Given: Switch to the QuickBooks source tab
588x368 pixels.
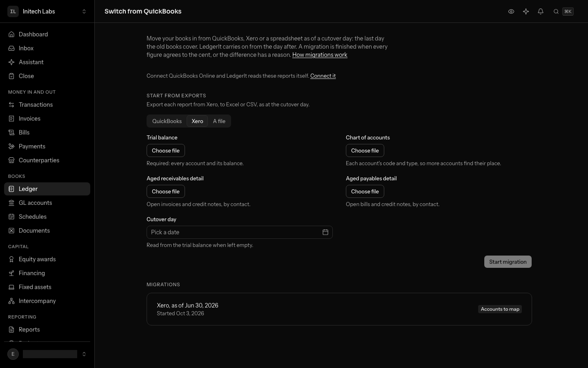Looking at the screenshot, I should pyautogui.click(x=167, y=121).
